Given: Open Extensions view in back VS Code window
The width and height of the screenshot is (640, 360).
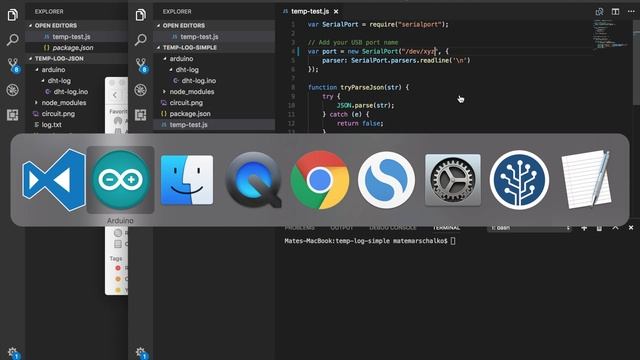Looking at the screenshot, I should pos(13,115).
